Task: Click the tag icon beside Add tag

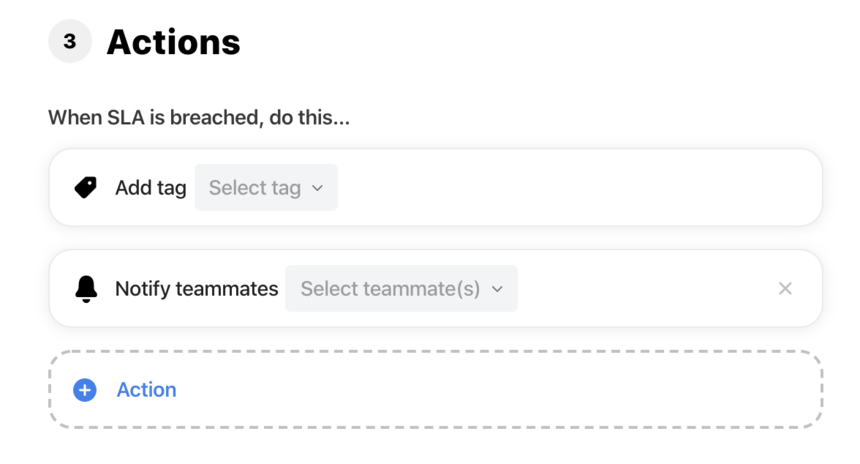Action: click(x=86, y=188)
